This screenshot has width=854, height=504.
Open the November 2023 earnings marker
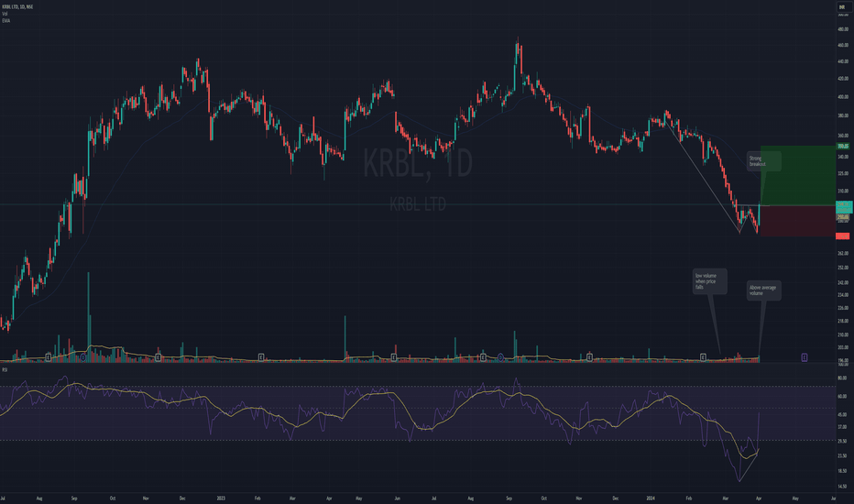[x=590, y=357]
